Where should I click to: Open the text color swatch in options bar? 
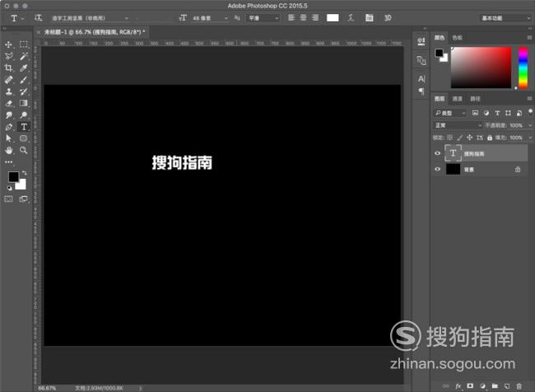[333, 18]
